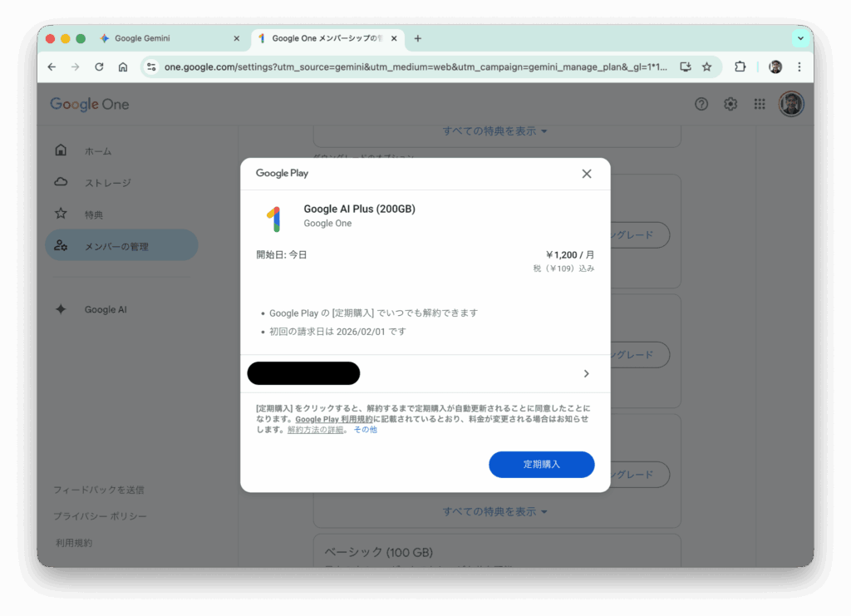The height and width of the screenshot is (616, 851).
Task: Click the address bar URL field
Action: [416, 67]
